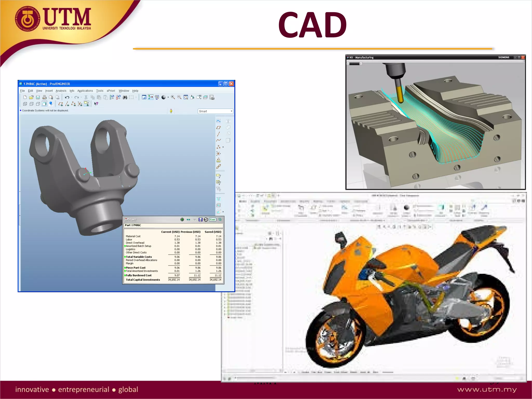Screen dimensions: 532x399
Task: Open the aPriori triangle dropdown menu
Action: tap(194, 220)
